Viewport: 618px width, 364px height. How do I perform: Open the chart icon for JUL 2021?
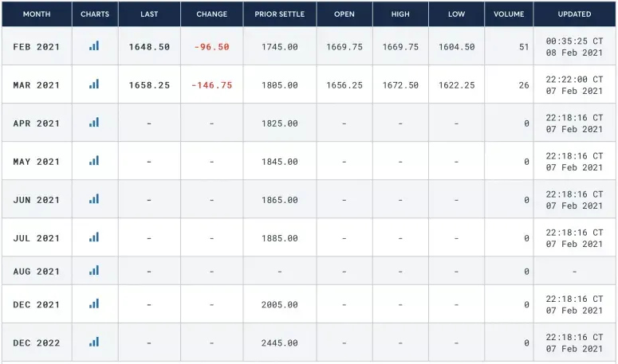[94, 237]
